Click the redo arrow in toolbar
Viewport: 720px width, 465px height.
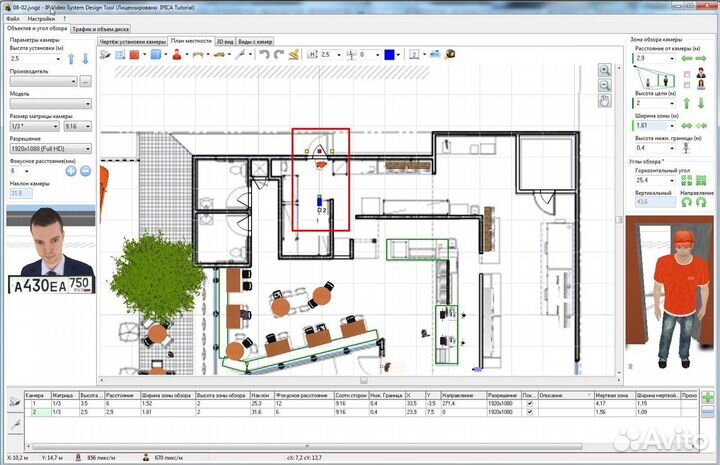[x=280, y=54]
